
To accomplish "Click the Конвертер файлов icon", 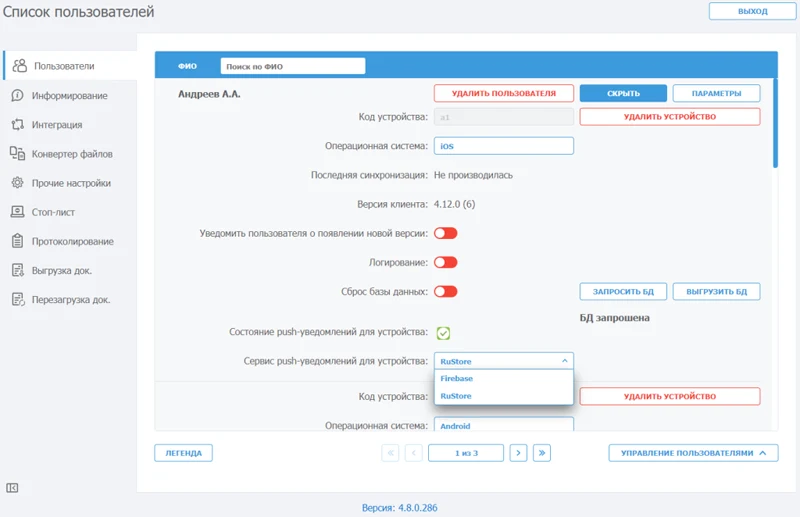I will pyautogui.click(x=18, y=154).
